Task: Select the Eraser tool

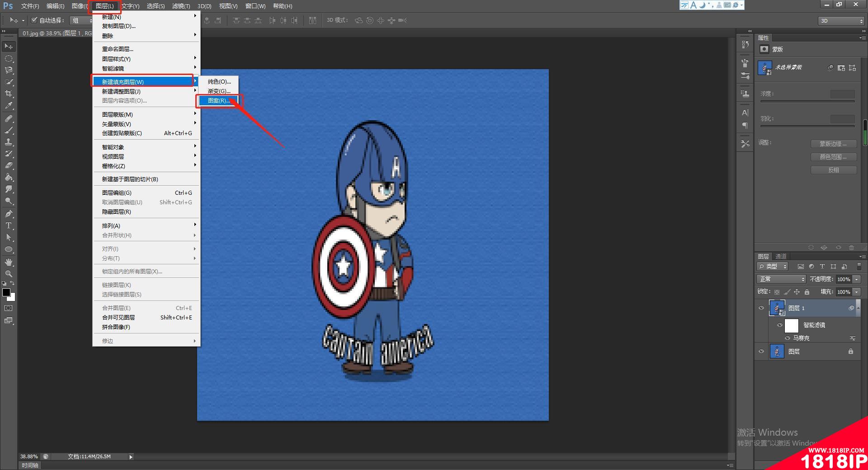Action: click(x=9, y=165)
